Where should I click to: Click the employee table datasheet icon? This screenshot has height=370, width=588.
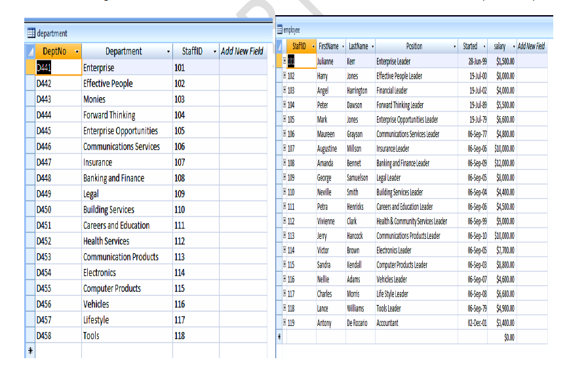click(x=280, y=30)
